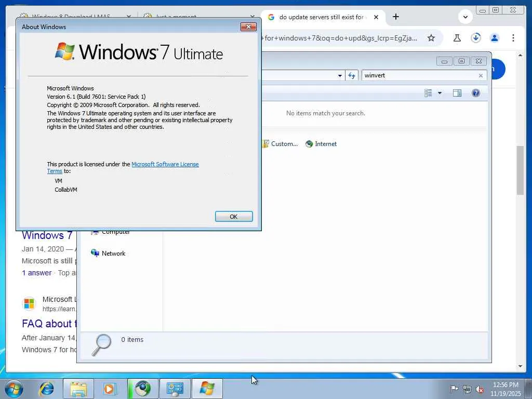This screenshot has width=532, height=399.
Task: Close the Explorer search window
Action: 478,61
